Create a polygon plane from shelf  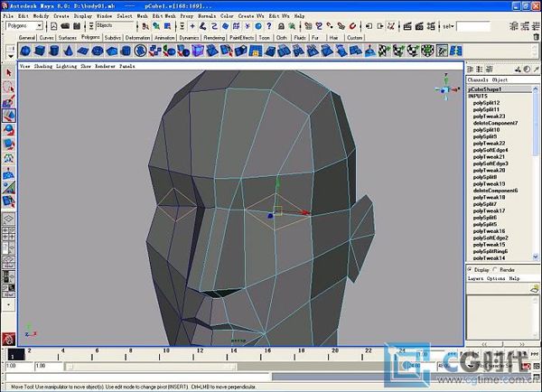tap(83, 51)
